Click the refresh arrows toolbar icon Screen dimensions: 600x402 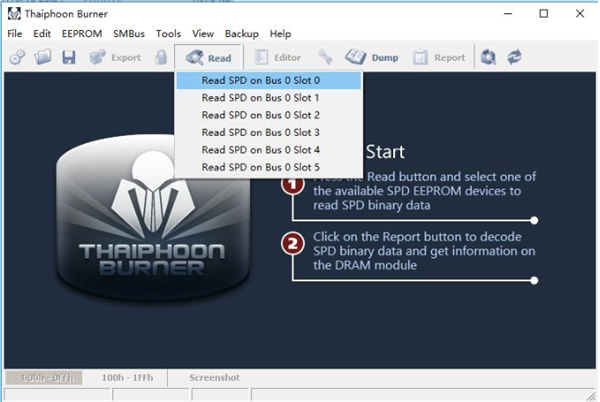coord(515,58)
